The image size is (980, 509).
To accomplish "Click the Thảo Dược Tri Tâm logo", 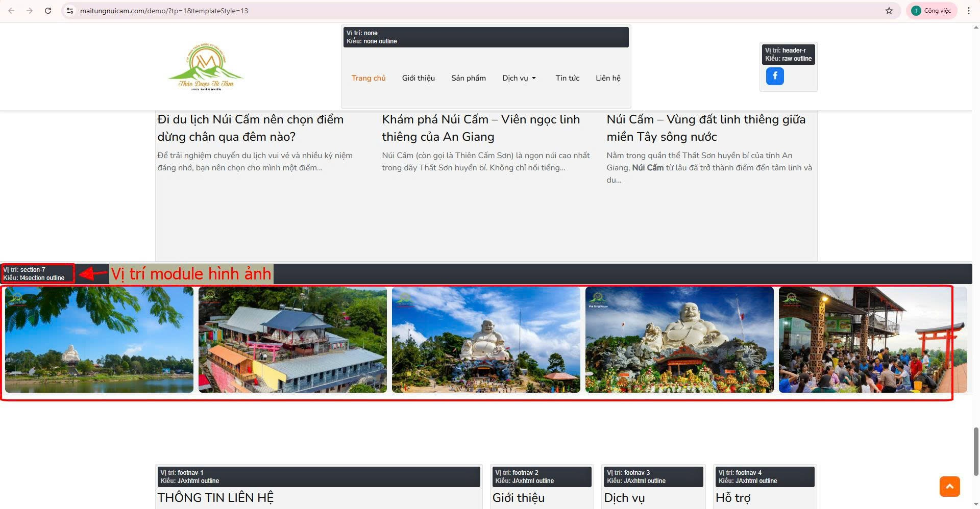I will [x=206, y=68].
